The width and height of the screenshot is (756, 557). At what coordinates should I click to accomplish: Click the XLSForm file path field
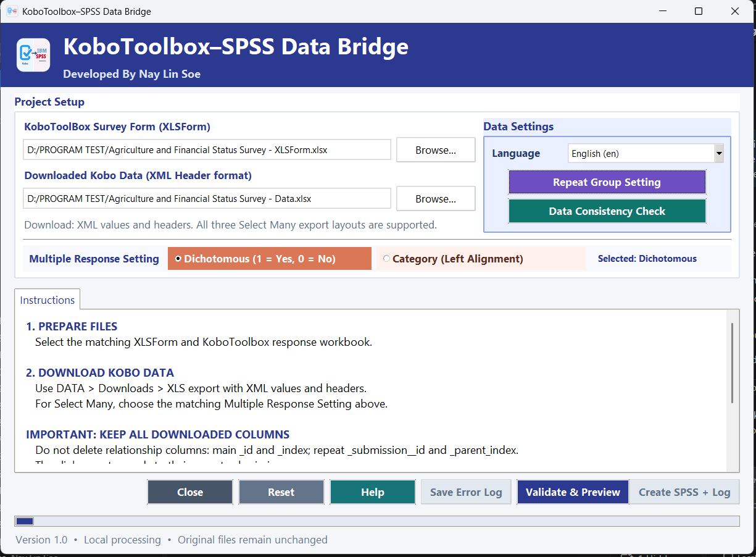tap(207, 150)
